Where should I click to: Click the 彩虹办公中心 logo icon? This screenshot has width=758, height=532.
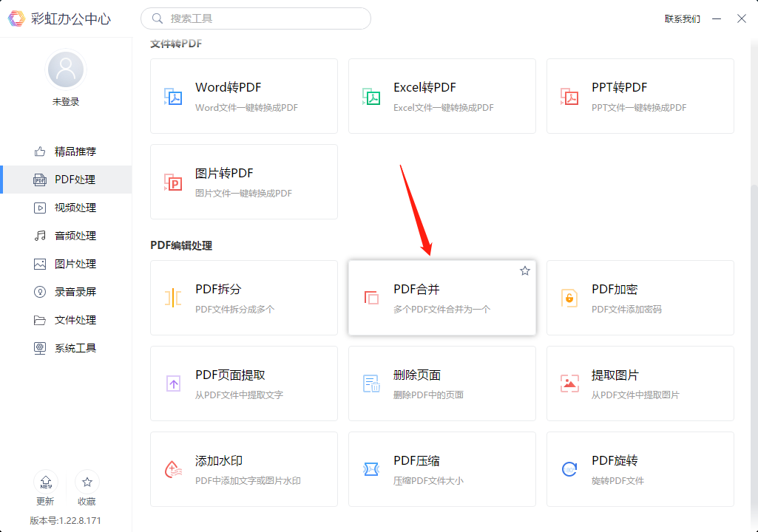tap(16, 18)
